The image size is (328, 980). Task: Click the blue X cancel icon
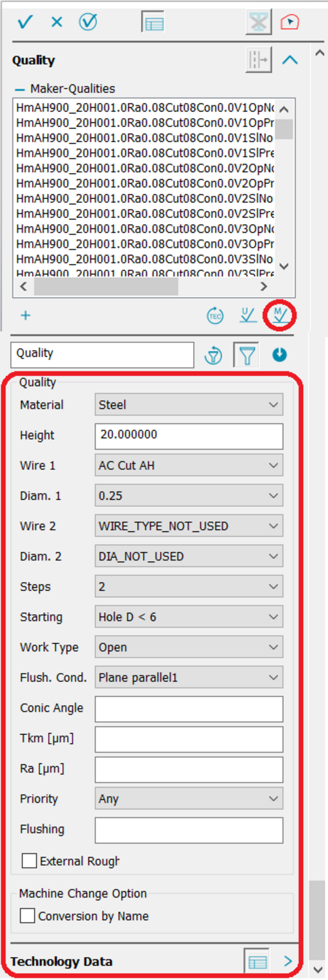coord(57,22)
